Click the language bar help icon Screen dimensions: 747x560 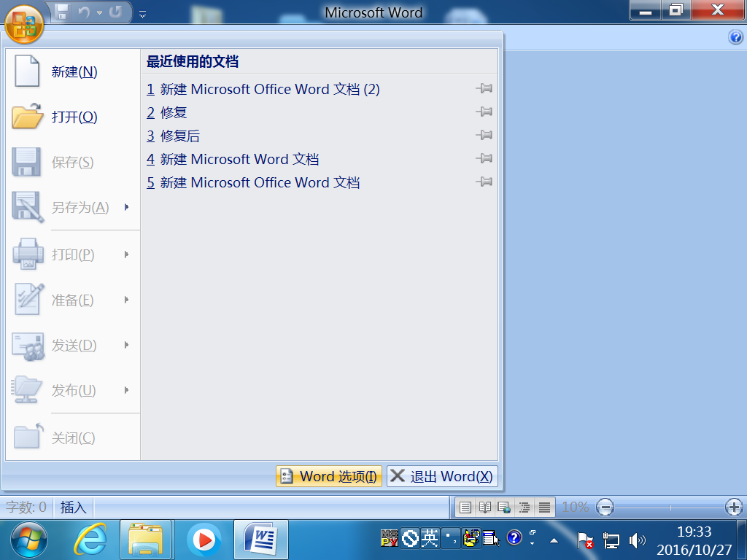(514, 537)
